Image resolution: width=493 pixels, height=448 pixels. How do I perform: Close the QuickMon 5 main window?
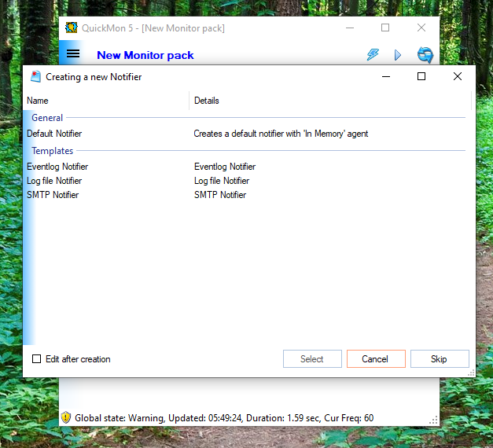(421, 28)
